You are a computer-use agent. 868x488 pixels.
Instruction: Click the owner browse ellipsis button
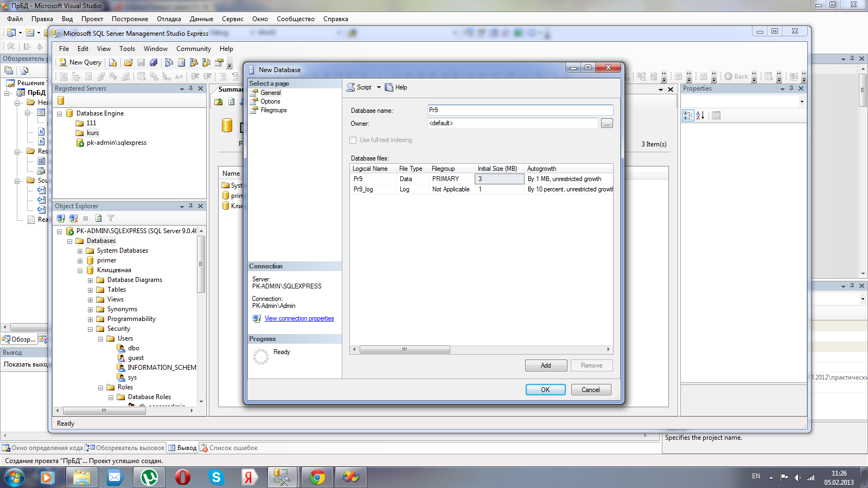coord(607,124)
